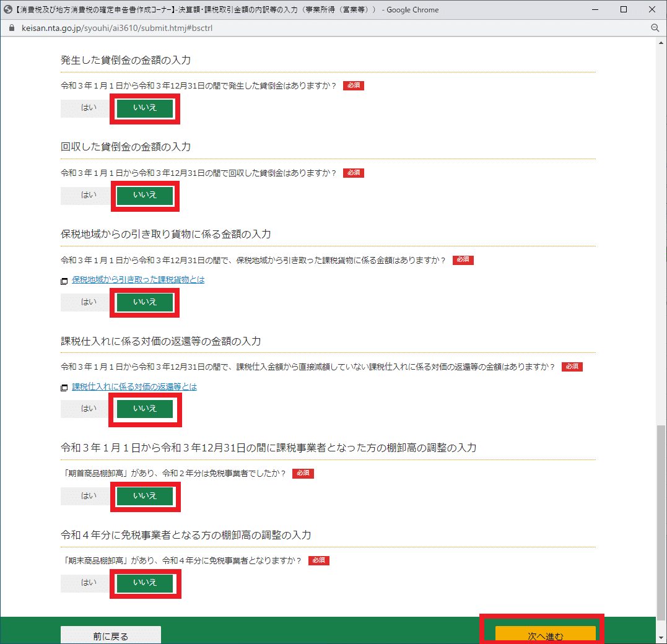Click the zoom magnifier icon in address bar
This screenshot has height=644, width=667.
pos(655,28)
